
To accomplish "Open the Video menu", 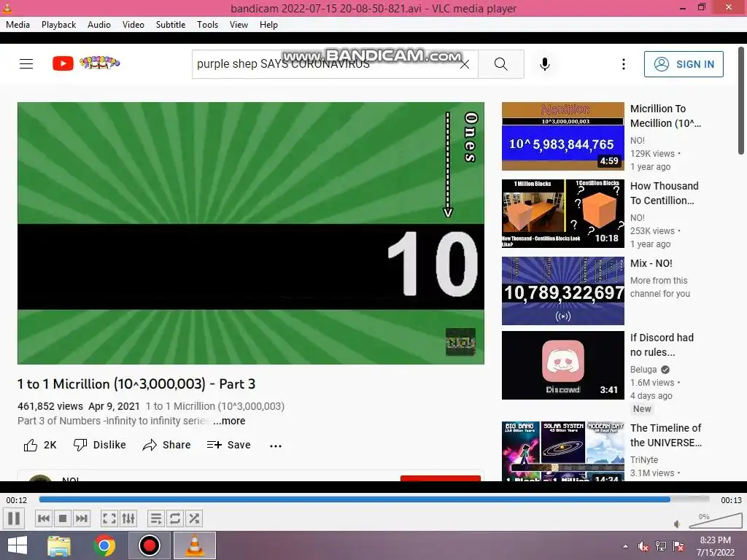I will (133, 25).
